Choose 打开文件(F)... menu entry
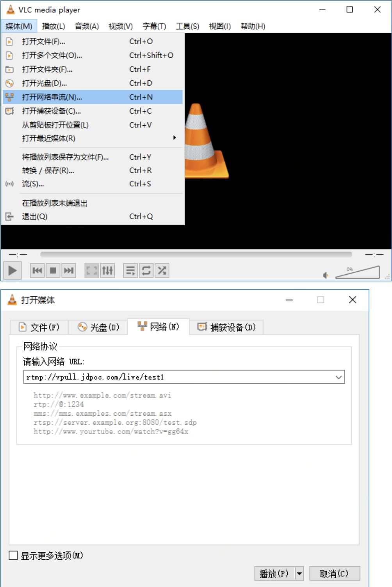The height and width of the screenshot is (587, 392). [x=93, y=41]
